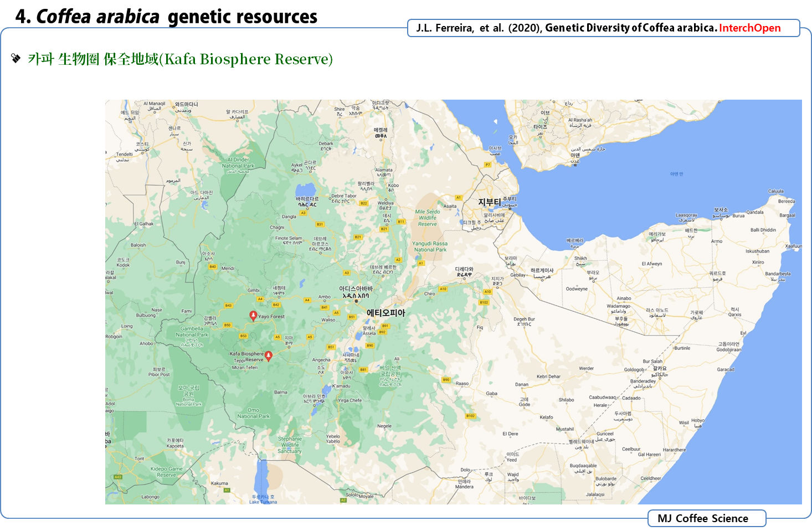Screen dimensions: 812x531
Task: Click the B41 road shield near Ambo
Action: coord(325,307)
